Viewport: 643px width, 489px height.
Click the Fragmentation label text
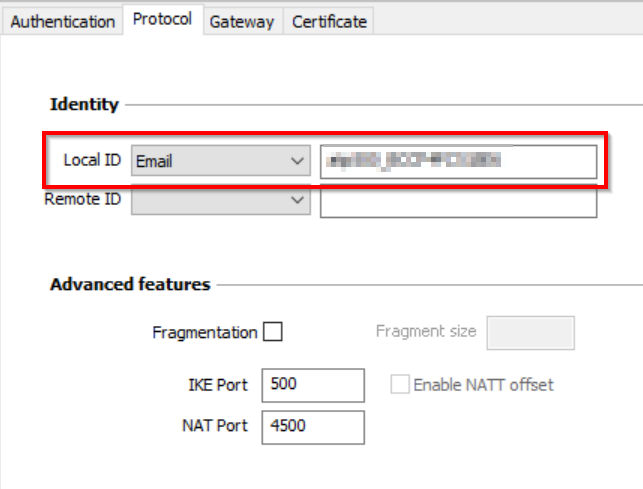tap(205, 332)
